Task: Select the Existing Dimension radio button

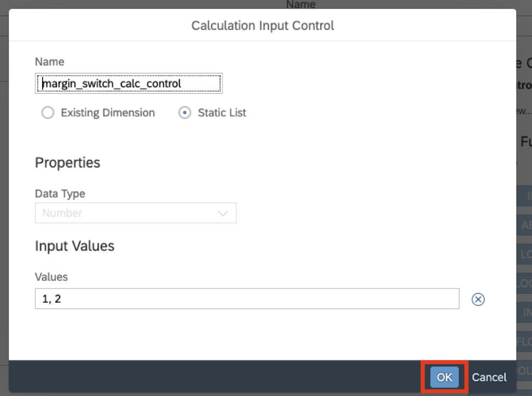Action: click(48, 113)
